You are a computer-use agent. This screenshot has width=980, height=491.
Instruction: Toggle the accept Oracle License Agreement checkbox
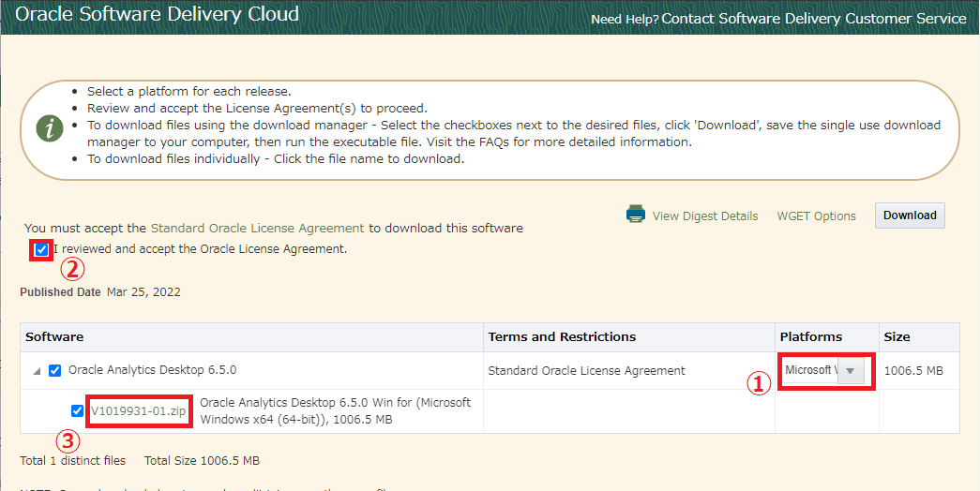(x=41, y=249)
